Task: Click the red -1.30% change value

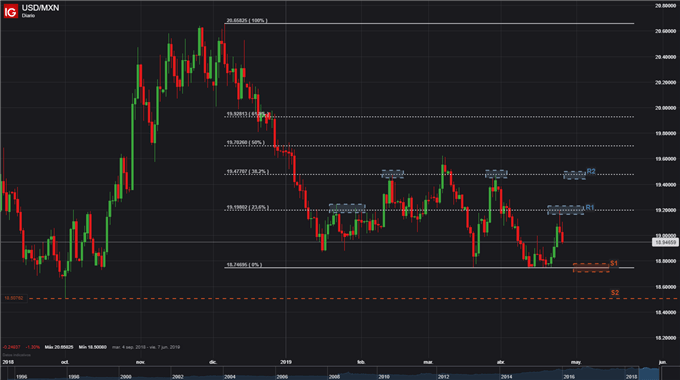Action: [x=33, y=347]
